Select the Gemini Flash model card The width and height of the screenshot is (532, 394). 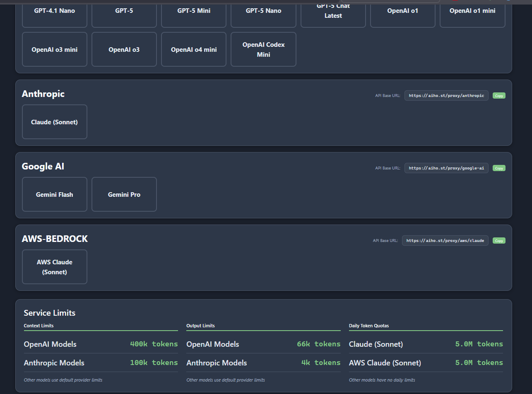[x=55, y=194]
